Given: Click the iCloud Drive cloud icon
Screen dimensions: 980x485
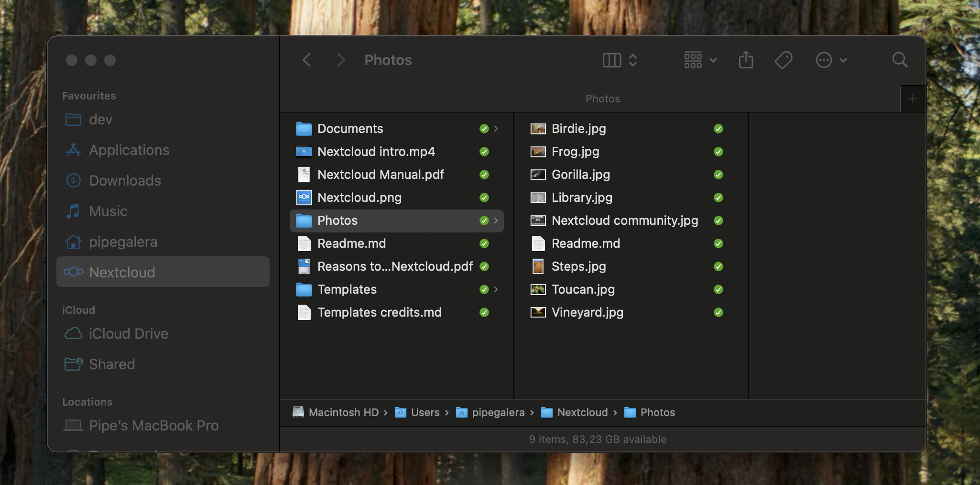Looking at the screenshot, I should coord(73,333).
